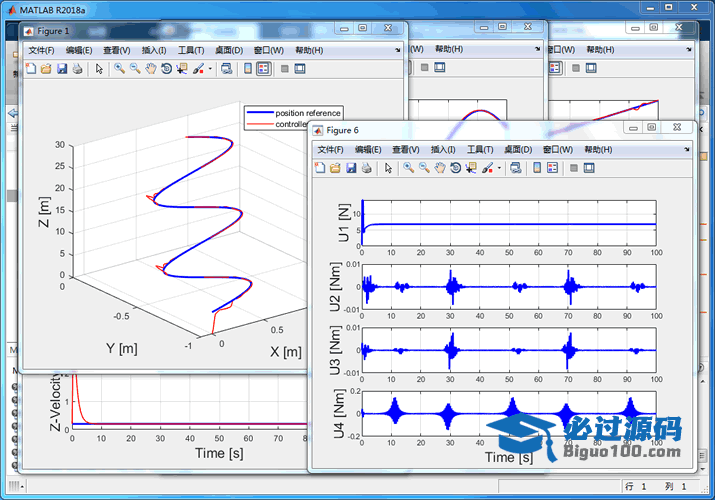Toggle the Insert Legend button in Figure 1

point(262,69)
